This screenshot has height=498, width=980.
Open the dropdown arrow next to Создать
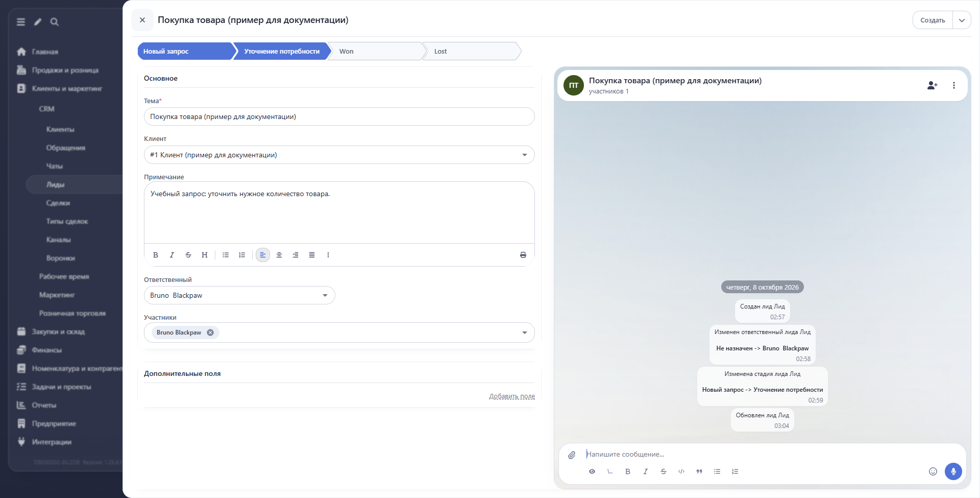(962, 20)
